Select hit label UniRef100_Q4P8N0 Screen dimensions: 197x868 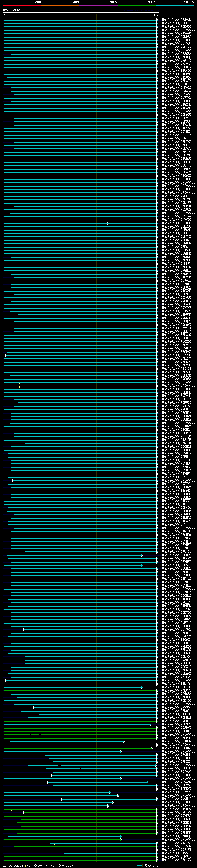pos(177,314)
